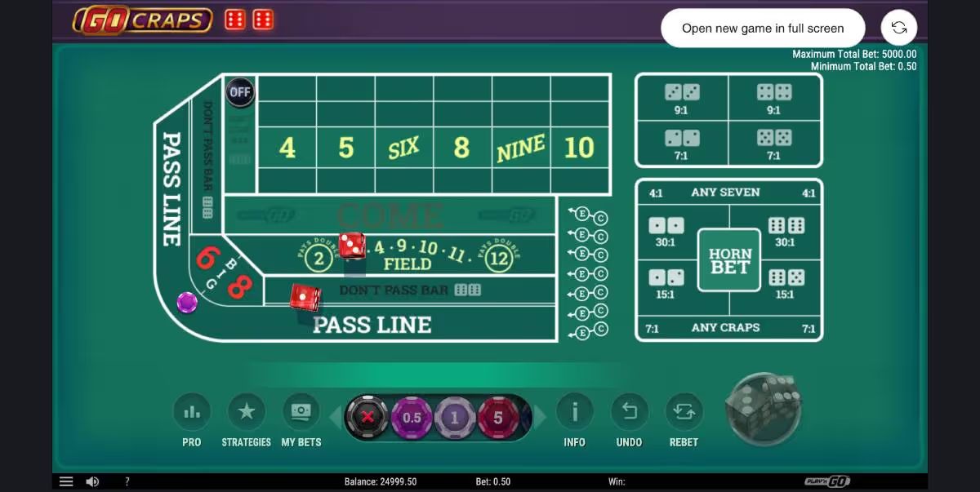Click Open new game in full screen
Viewport: 980px width, 492px height.
pos(763,27)
